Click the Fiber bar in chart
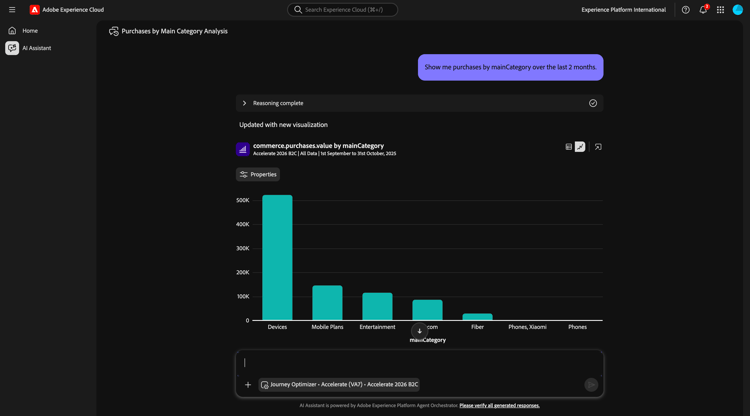Viewport: 750px width, 416px height. (477, 317)
